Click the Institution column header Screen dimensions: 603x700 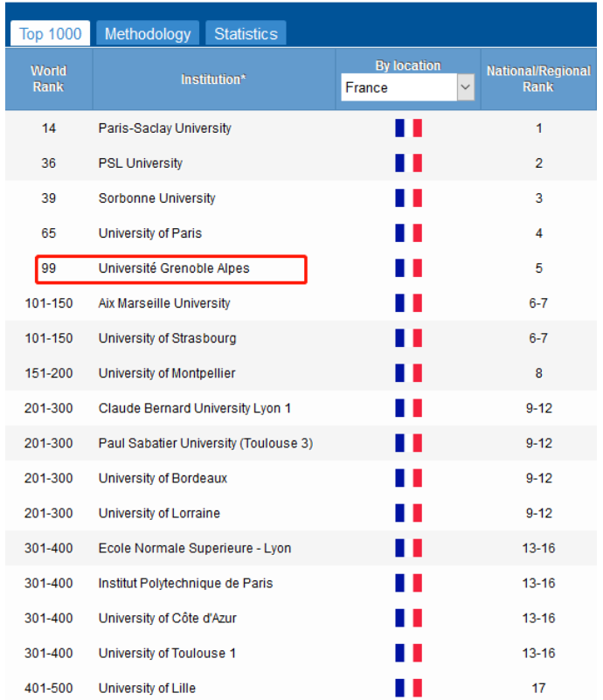coord(213,79)
